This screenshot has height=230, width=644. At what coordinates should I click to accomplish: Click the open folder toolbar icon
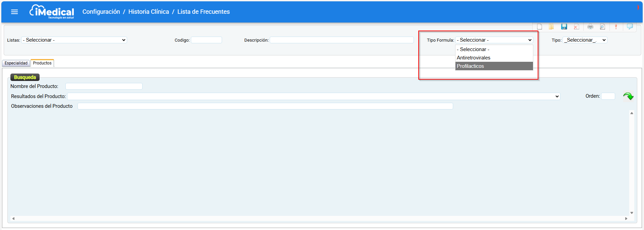pyautogui.click(x=551, y=27)
